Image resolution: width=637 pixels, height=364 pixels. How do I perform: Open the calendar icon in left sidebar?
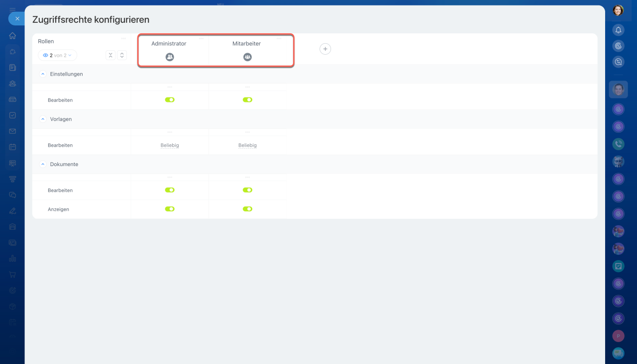[x=12, y=147]
